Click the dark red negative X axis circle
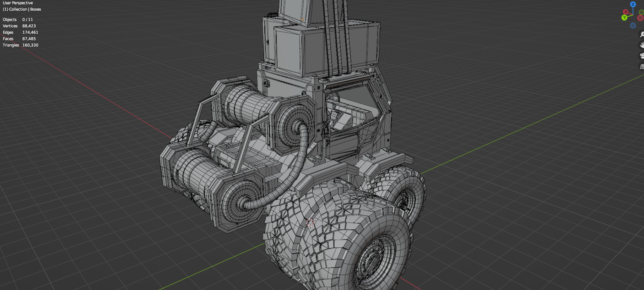The image size is (644, 290). pos(640,18)
